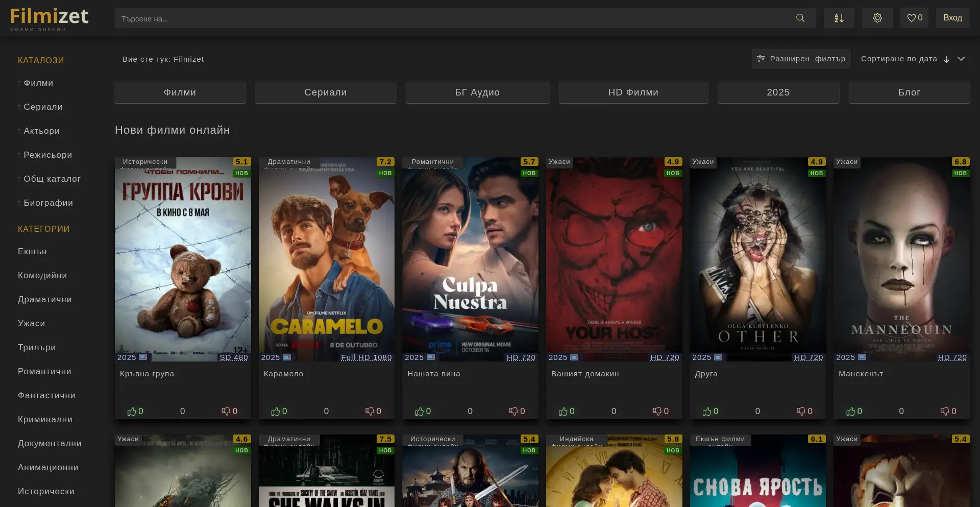The image size is (980, 507).
Task: Select Актьори in the catalog sidebar
Action: tap(41, 131)
